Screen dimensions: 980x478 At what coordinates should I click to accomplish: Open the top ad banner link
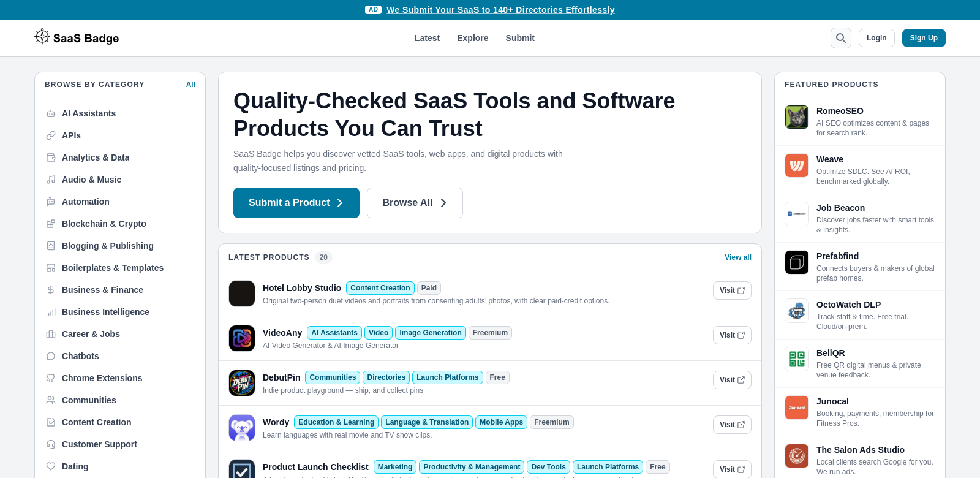coord(500,10)
